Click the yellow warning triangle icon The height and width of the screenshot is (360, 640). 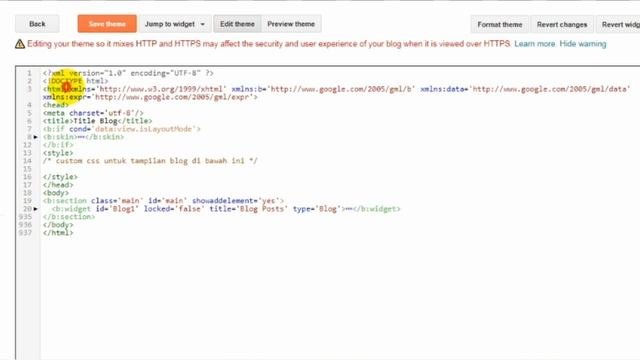point(20,44)
